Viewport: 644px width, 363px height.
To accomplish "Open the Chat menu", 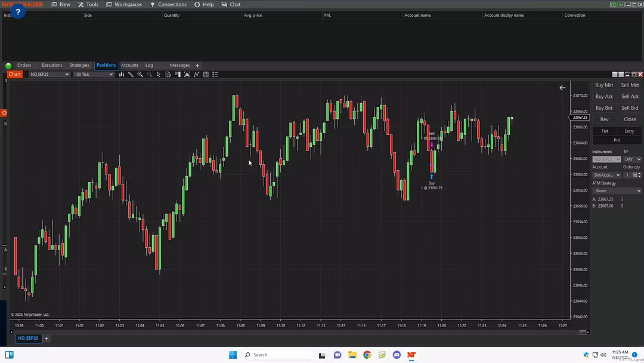I will click(x=231, y=5).
